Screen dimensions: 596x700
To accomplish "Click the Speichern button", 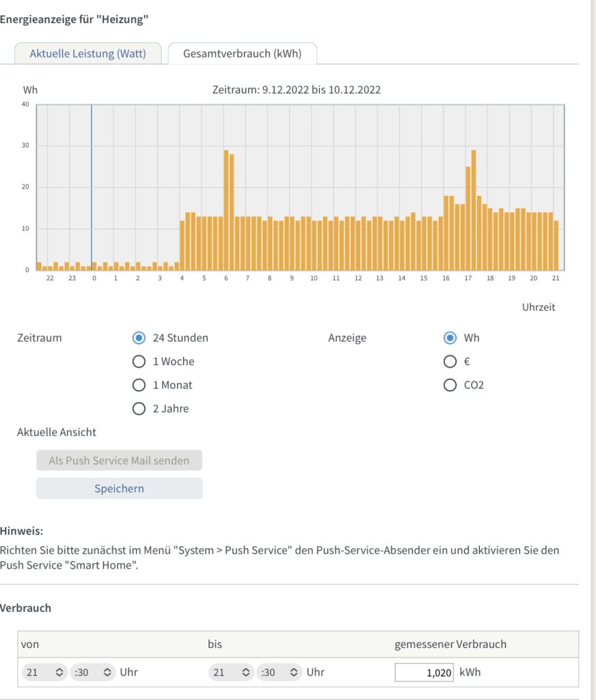I will (x=119, y=488).
